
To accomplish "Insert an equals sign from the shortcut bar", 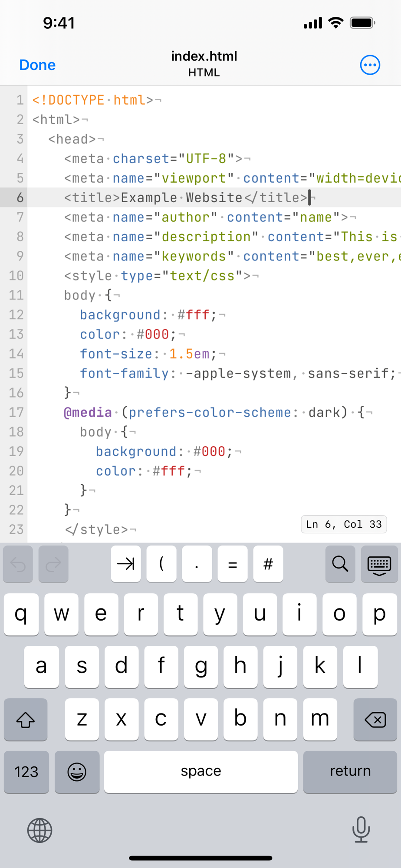I will coord(233,564).
